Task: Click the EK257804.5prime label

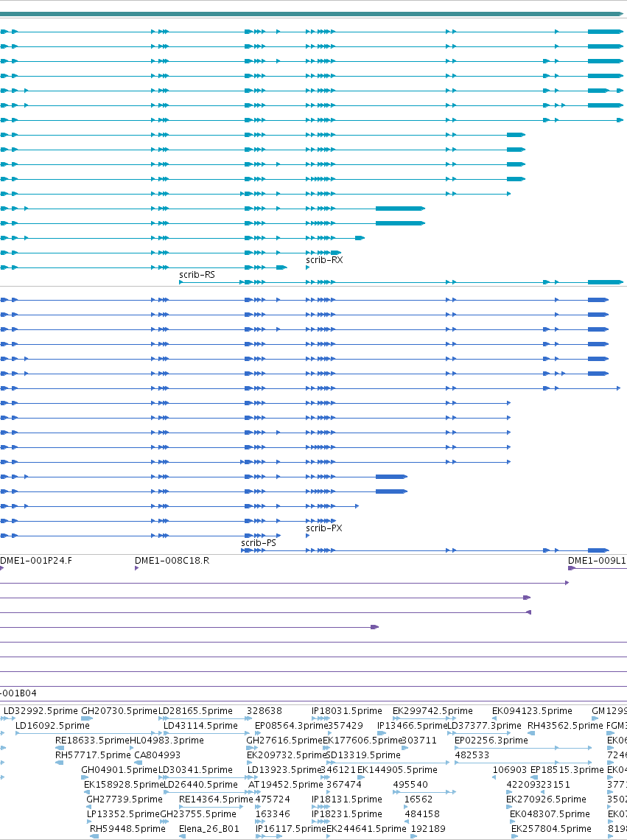Action: pyautogui.click(x=551, y=829)
